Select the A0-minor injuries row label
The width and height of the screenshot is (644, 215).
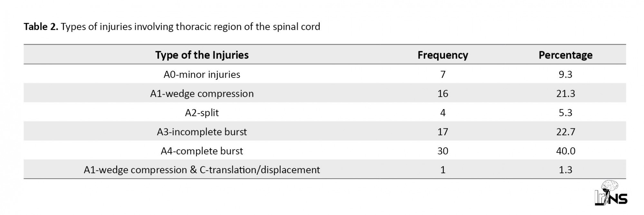(202, 74)
